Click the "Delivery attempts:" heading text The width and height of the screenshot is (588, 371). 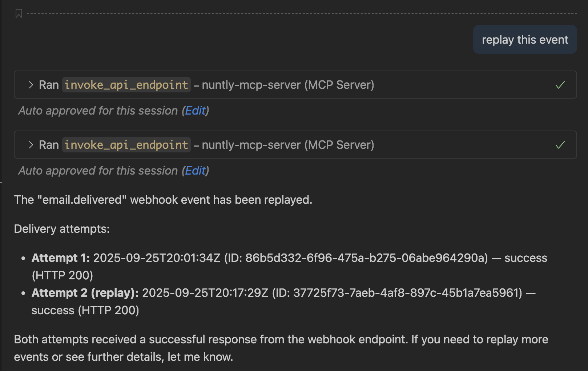point(62,229)
